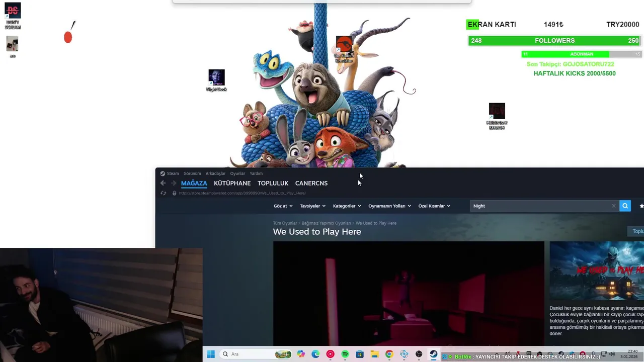The width and height of the screenshot is (644, 362).
Task: Open File Explorer from the taskbar
Action: point(374,354)
